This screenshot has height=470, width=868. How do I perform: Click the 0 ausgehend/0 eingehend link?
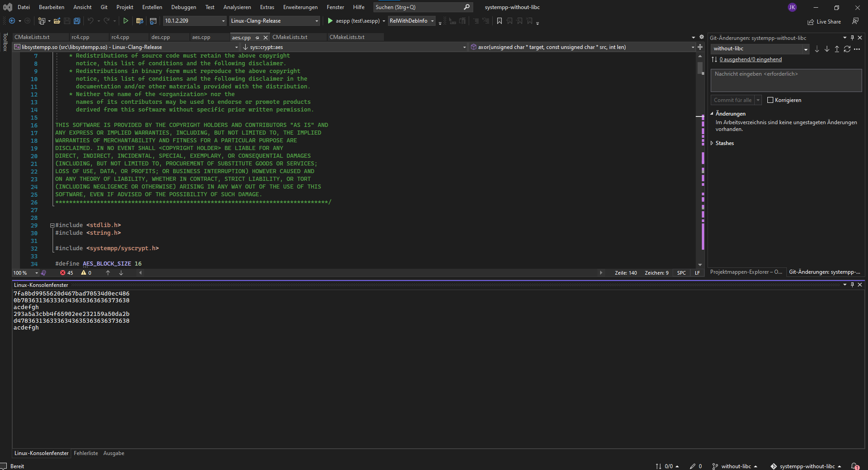pyautogui.click(x=751, y=59)
